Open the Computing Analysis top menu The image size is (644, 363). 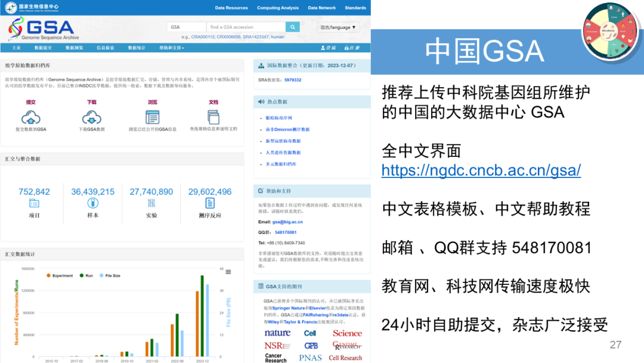click(x=278, y=8)
